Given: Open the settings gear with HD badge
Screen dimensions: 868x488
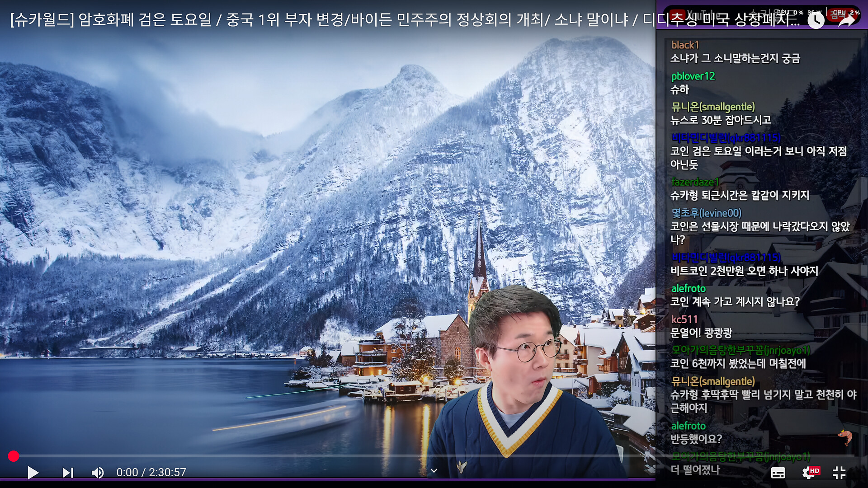Looking at the screenshot, I should [809, 473].
